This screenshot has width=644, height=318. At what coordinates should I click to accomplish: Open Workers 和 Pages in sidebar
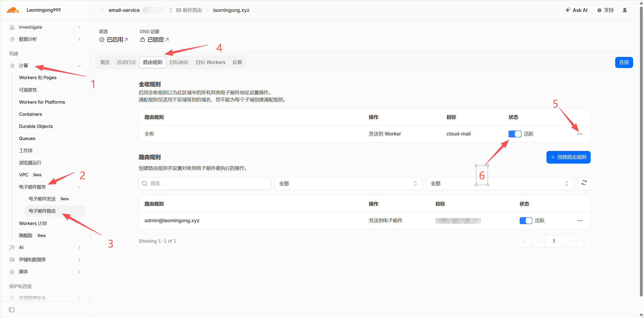tap(38, 78)
